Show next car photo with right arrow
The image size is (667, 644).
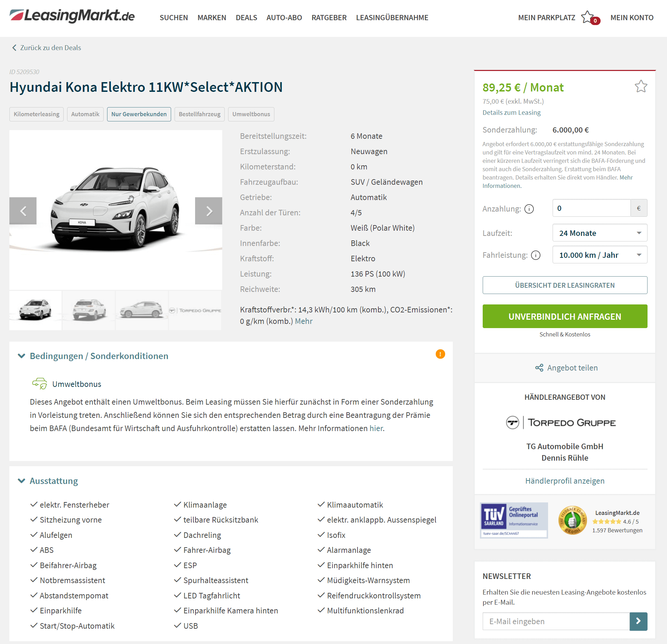coord(209,211)
